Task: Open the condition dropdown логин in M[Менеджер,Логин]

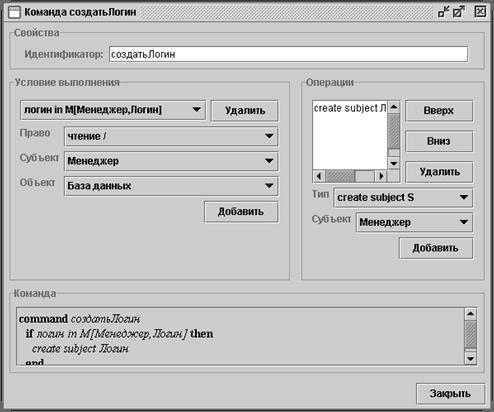Action: pos(113,110)
